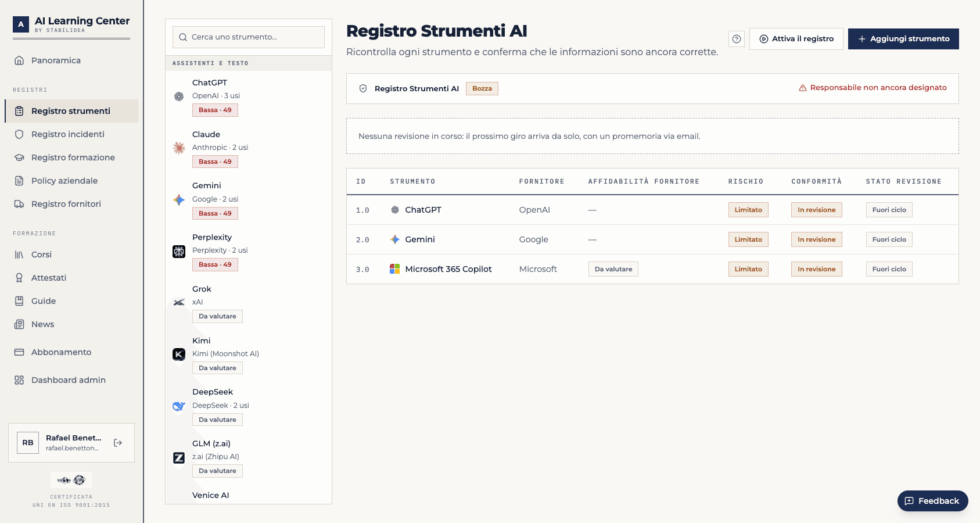Screen dimensions: 980x523
Task: Click the 'Strumento' column header
Action: point(412,181)
